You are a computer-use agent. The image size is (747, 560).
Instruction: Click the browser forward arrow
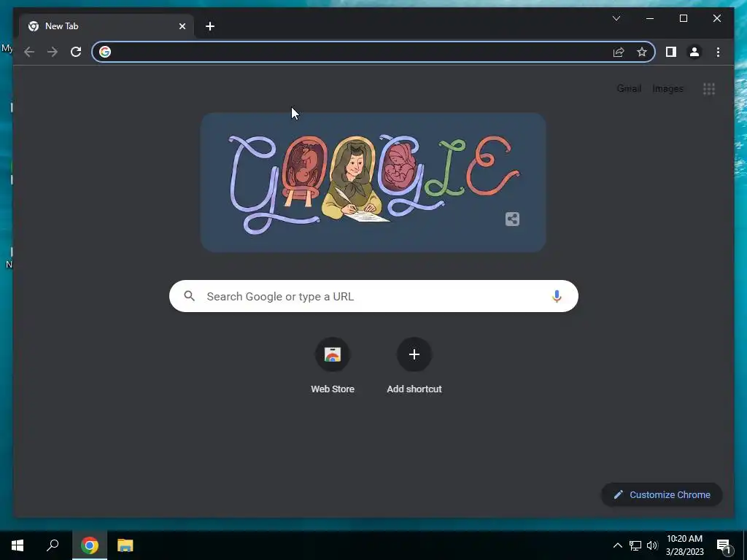pos(53,52)
